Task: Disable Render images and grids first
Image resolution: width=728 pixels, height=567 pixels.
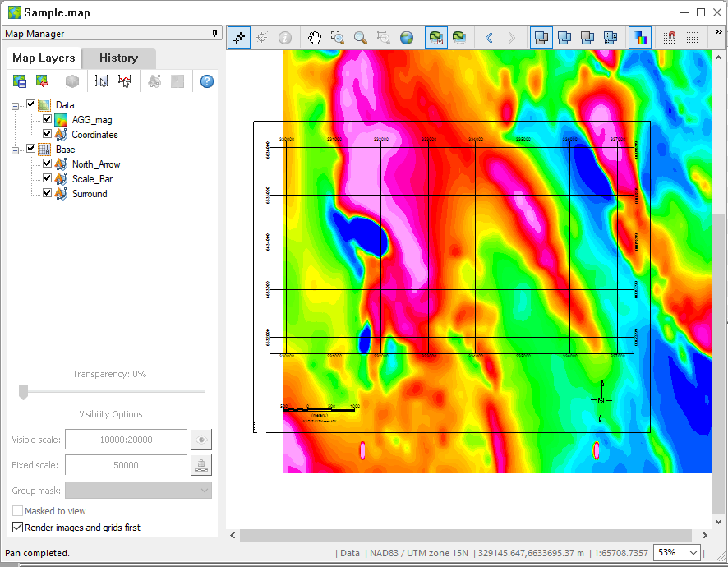Action: [18, 528]
